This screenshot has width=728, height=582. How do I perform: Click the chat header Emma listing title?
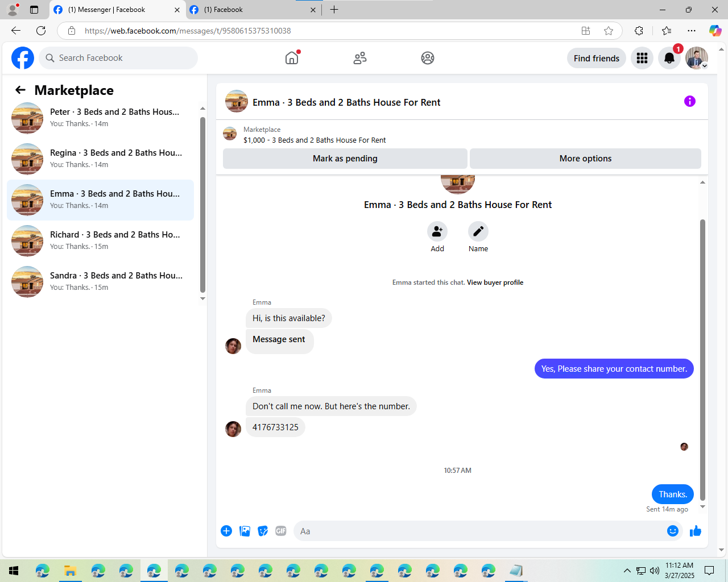pos(346,102)
